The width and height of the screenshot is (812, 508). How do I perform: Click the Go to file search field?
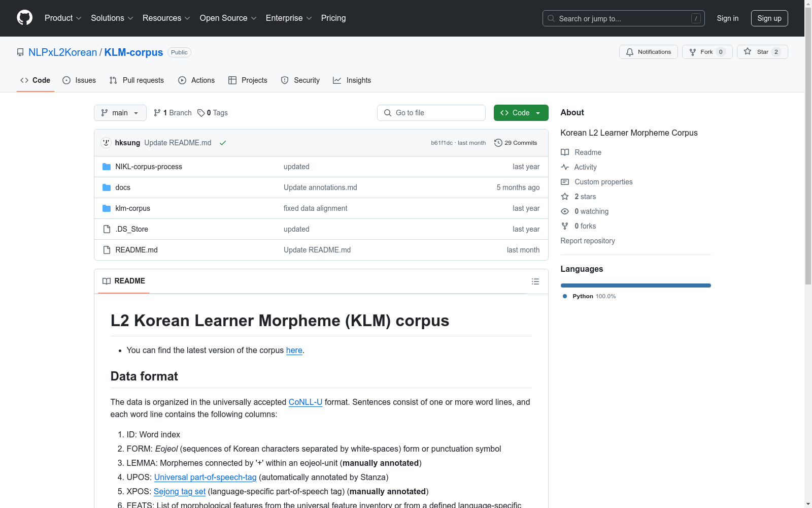431,113
